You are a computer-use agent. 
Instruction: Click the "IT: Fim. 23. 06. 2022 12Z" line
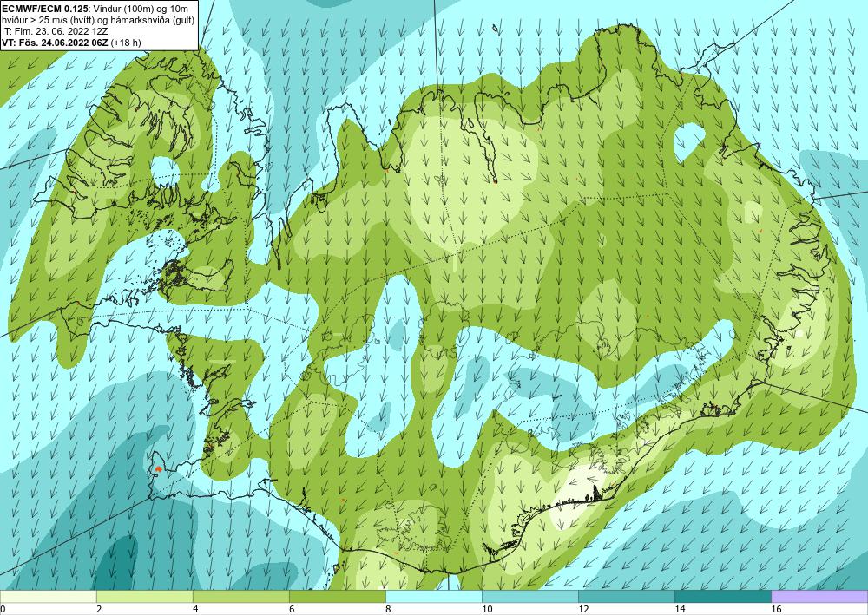[x=54, y=31]
